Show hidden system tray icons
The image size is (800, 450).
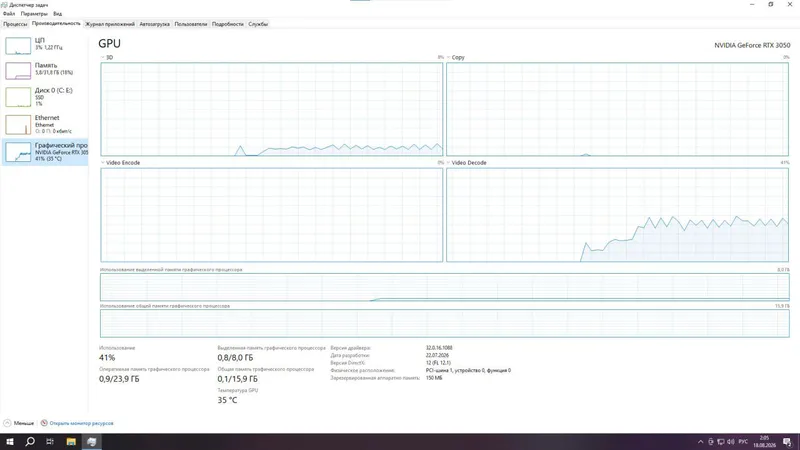(701, 442)
